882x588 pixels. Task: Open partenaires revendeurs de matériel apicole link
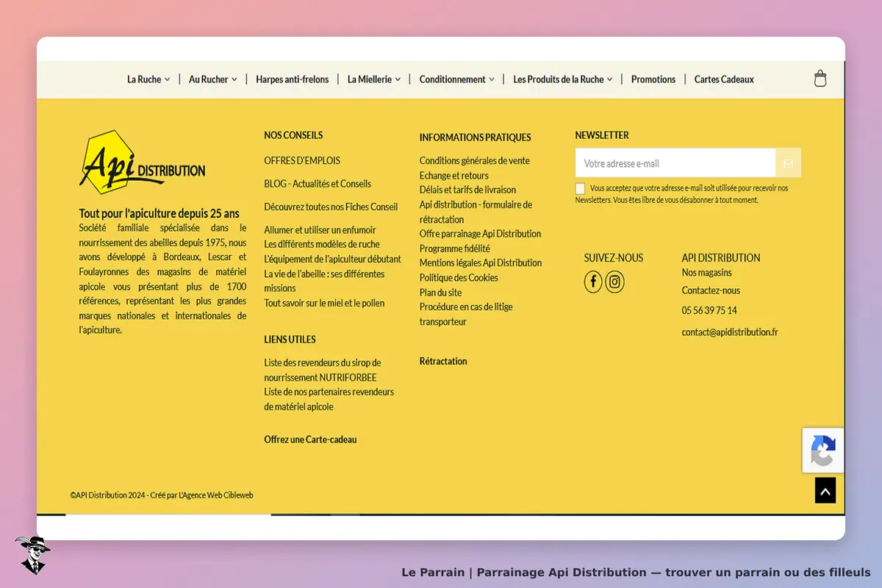click(329, 399)
